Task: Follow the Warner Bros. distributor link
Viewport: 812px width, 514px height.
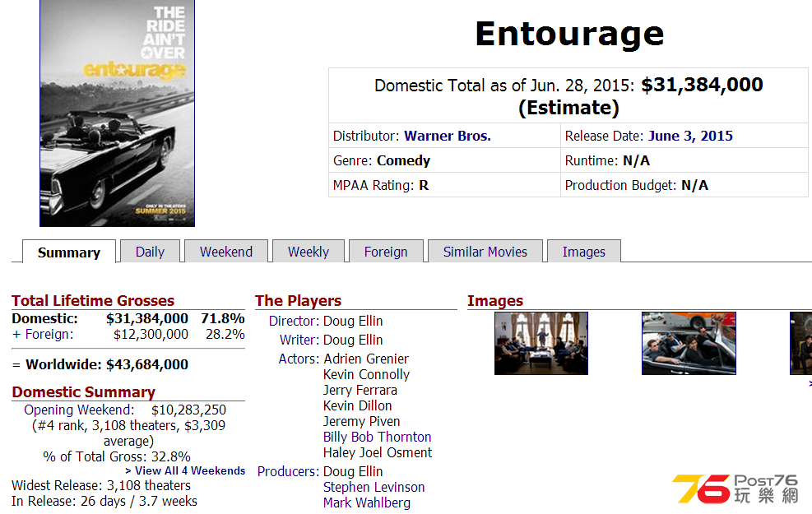Action: point(448,136)
